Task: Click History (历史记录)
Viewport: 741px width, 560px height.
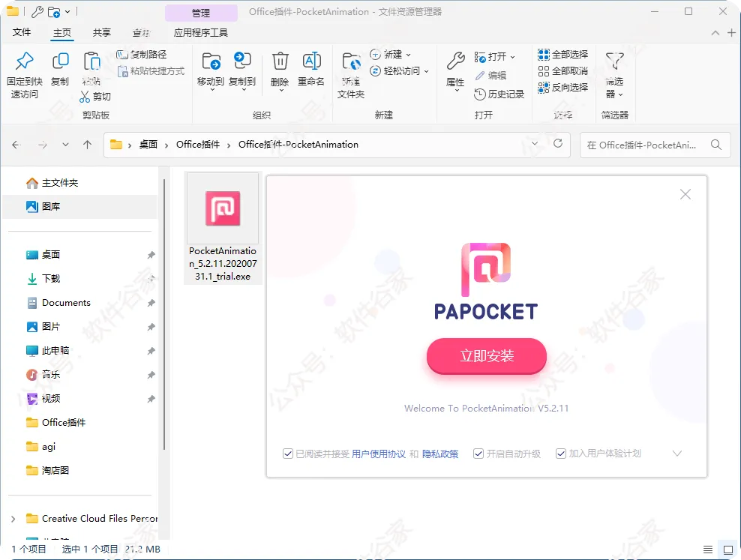Action: pos(499,94)
